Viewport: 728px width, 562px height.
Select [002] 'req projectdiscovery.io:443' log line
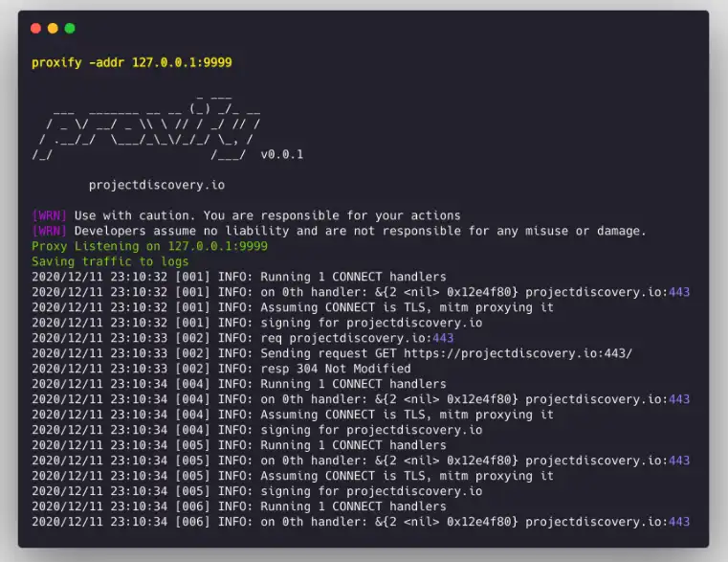(243, 338)
